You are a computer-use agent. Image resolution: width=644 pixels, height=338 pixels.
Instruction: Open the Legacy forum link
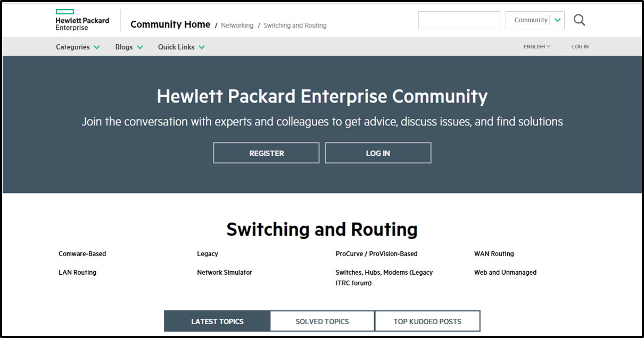[x=208, y=254]
